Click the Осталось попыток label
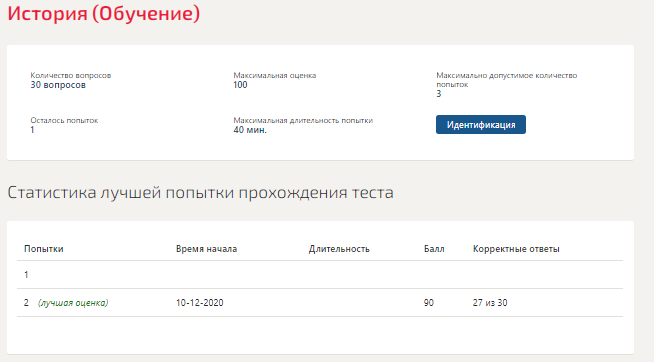The height and width of the screenshot is (362, 654). tap(64, 121)
